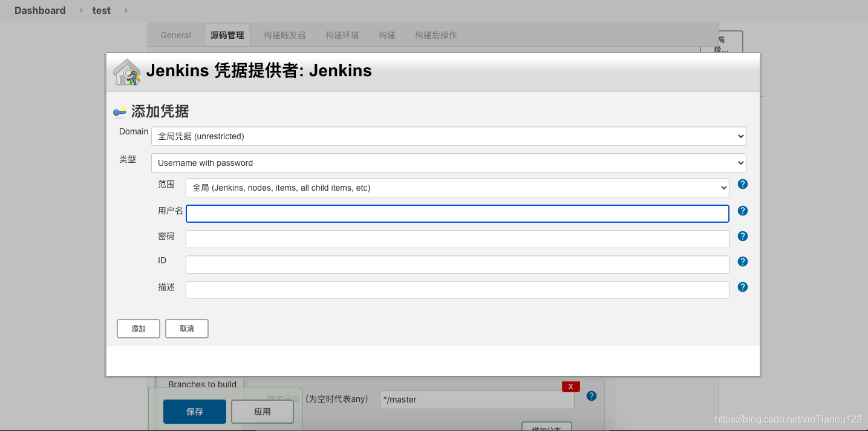Switch to the 构建后操作 tab

coord(436,35)
